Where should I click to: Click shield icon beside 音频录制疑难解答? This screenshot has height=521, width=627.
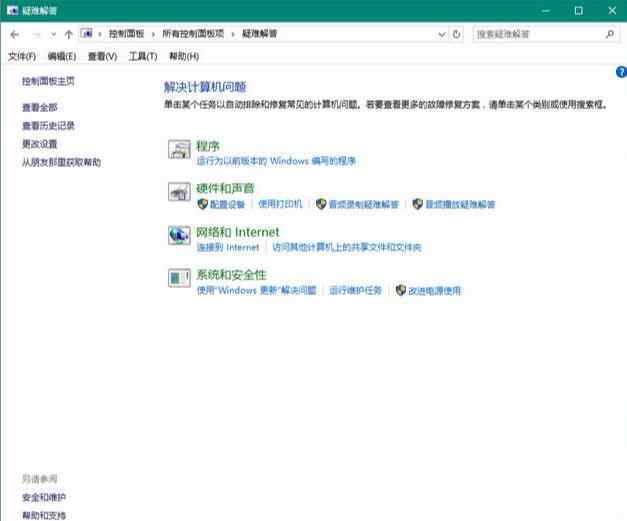[321, 204]
